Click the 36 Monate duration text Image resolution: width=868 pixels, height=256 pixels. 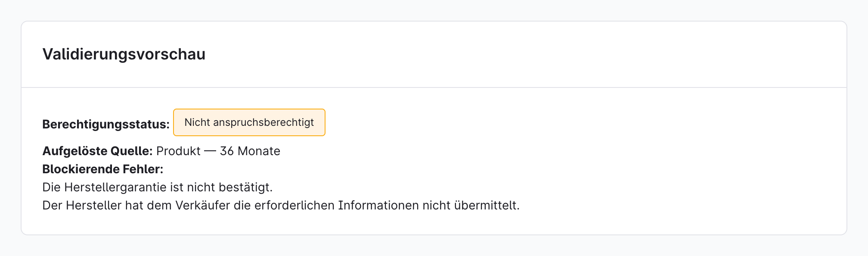[x=250, y=151]
